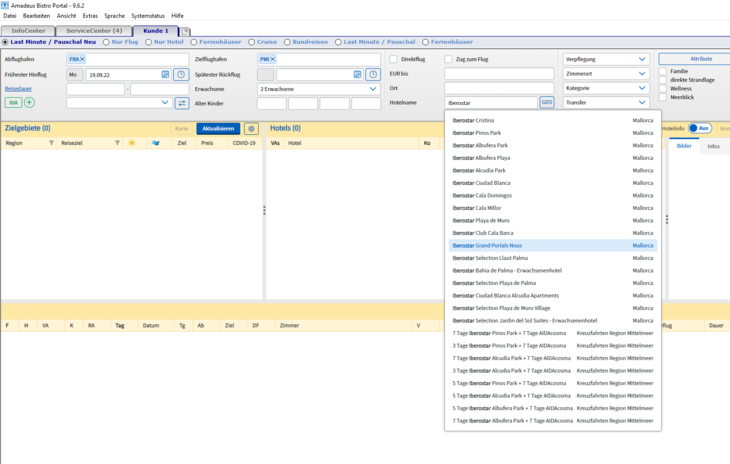Filter the Reiseziel column
The height and width of the screenshot is (464, 730).
(117, 143)
